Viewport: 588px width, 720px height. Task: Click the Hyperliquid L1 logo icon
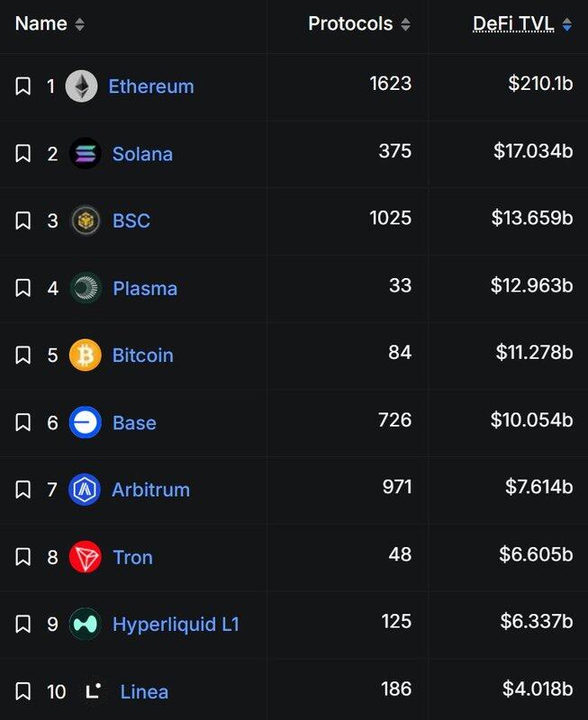[86, 624]
